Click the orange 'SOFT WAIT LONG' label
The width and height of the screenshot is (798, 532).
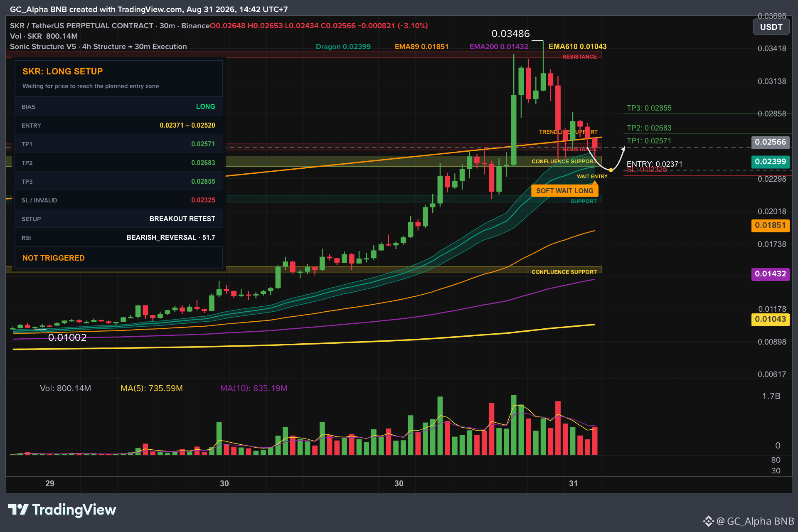(x=565, y=191)
